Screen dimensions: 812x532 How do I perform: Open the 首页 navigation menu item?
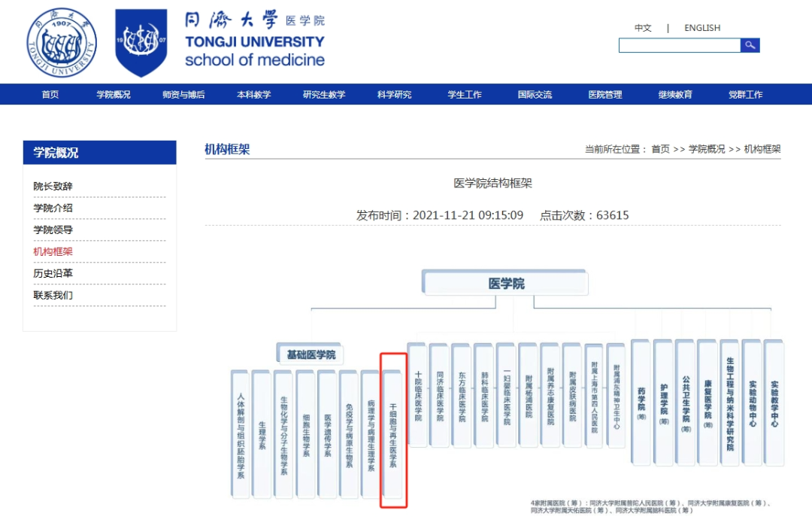(x=50, y=95)
